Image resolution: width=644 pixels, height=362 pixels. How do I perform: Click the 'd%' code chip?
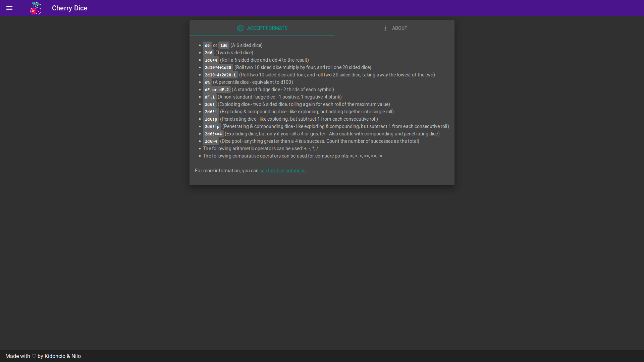tap(207, 82)
